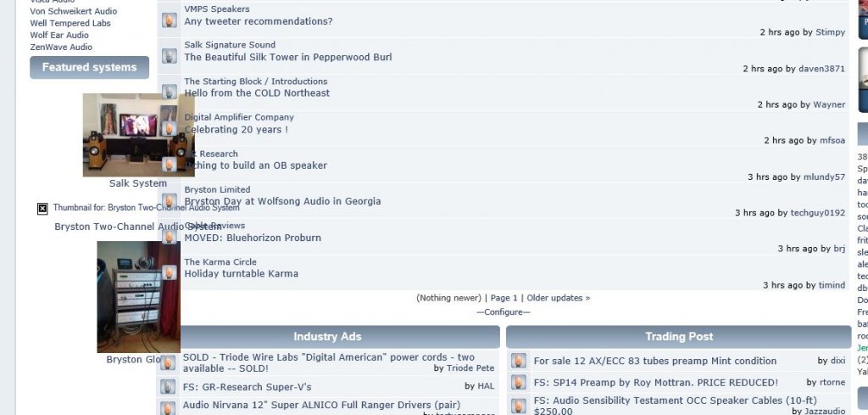Open 'Celebrating 20 years !' thread

click(x=236, y=130)
